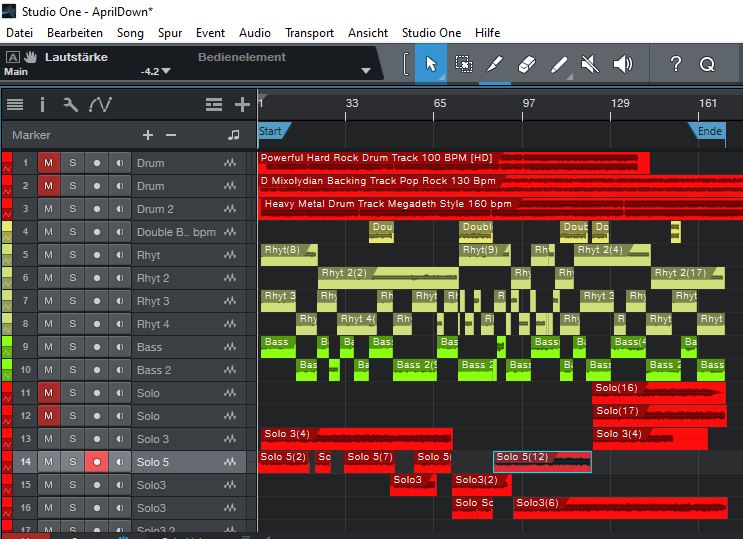
Task: Select the Solo 5(12) clip
Action: 542,462
